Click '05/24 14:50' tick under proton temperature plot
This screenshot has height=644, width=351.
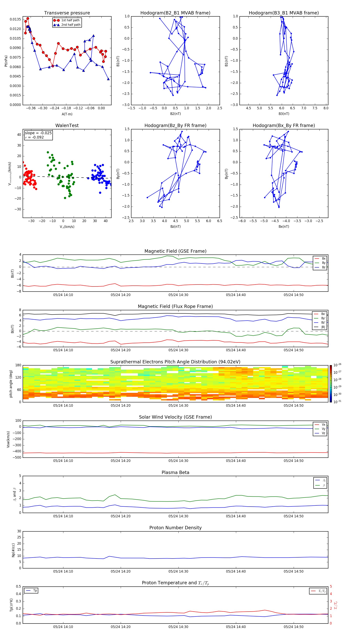[293, 627]
